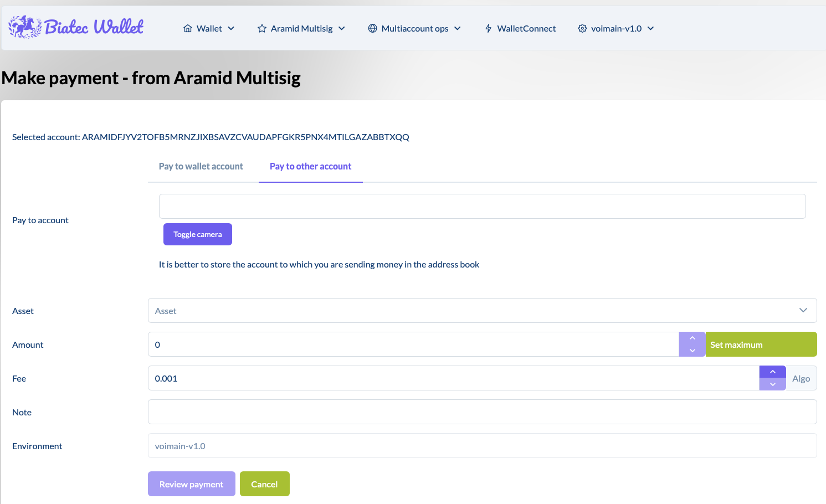Click the Biatec Wallet horse logo

point(25,27)
